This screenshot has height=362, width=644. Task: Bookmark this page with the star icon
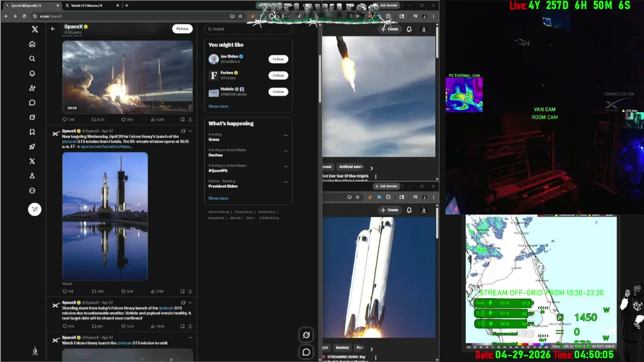click(x=240, y=16)
